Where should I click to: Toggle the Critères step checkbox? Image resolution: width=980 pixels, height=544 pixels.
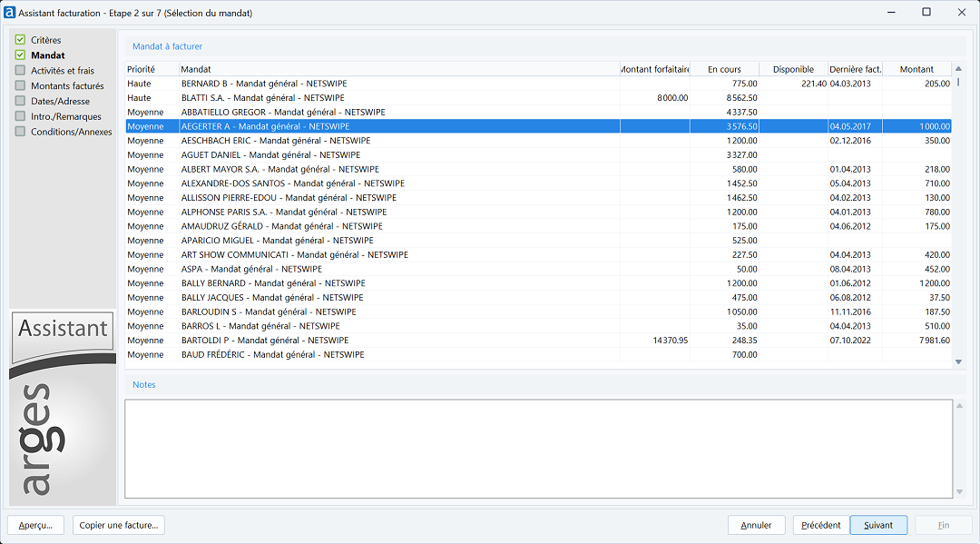[x=21, y=39]
